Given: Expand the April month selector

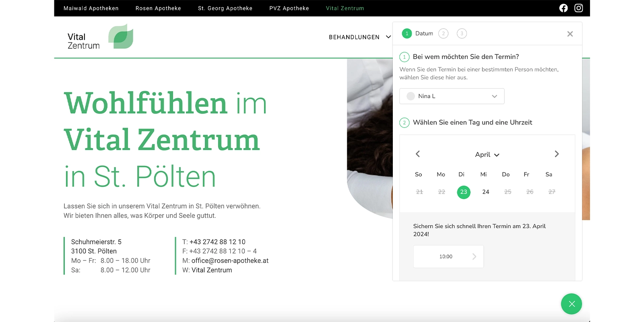Looking at the screenshot, I should click(487, 155).
